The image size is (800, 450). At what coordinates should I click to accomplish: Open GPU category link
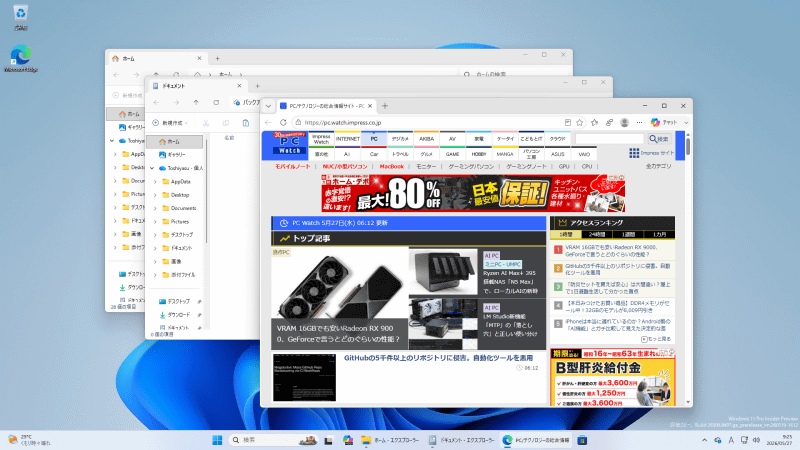pos(564,166)
